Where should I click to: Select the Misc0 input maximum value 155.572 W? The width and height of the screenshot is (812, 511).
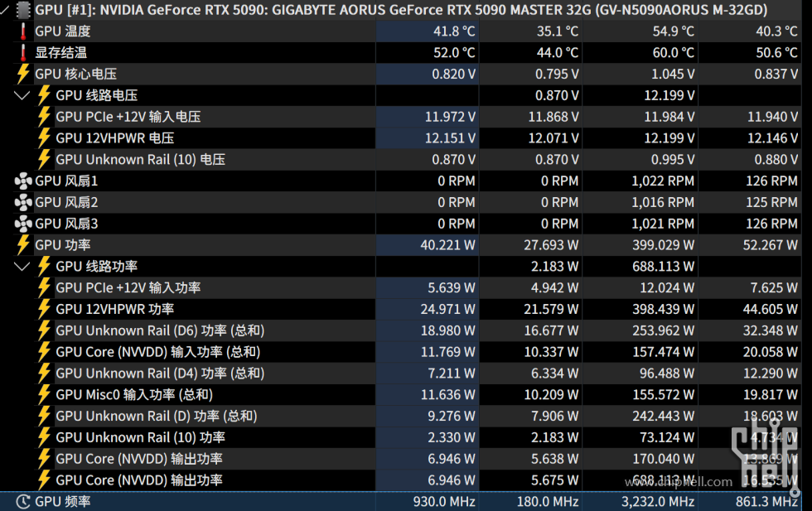point(664,394)
